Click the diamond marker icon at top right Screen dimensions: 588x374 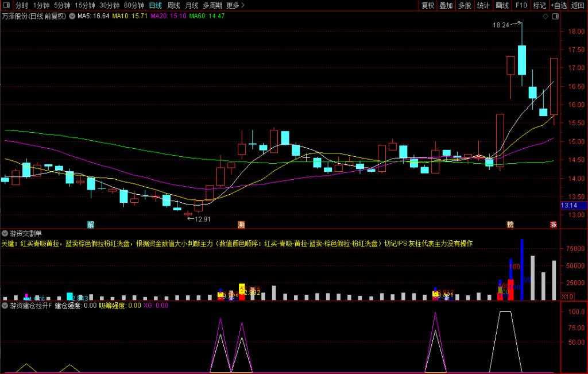click(545, 17)
